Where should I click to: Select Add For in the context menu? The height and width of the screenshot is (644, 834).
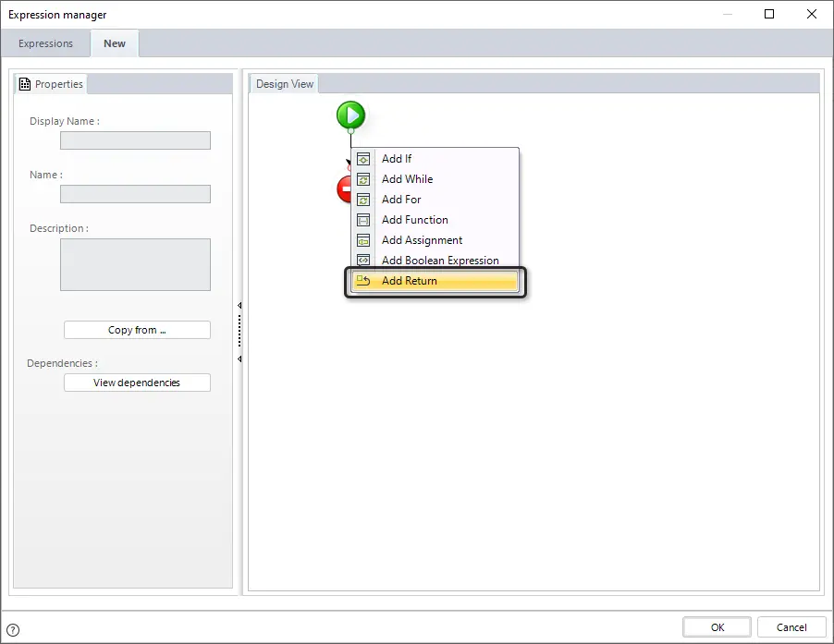435,200
